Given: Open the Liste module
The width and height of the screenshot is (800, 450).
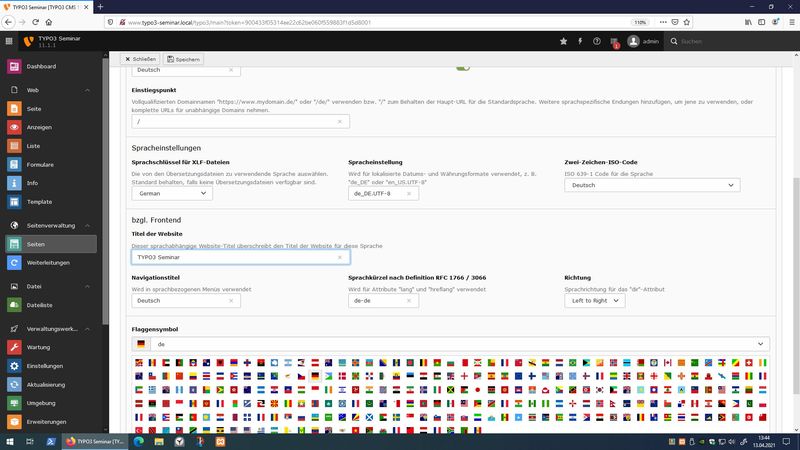Looking at the screenshot, I should 51,146.
